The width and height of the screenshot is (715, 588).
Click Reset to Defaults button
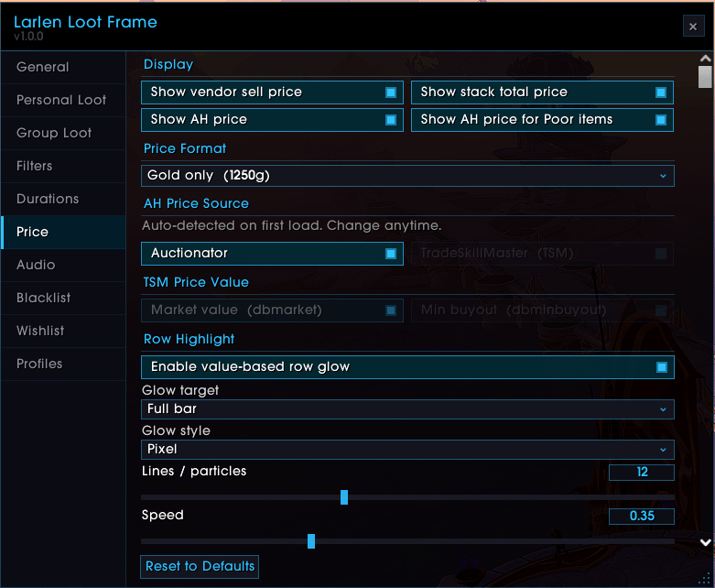[200, 567]
